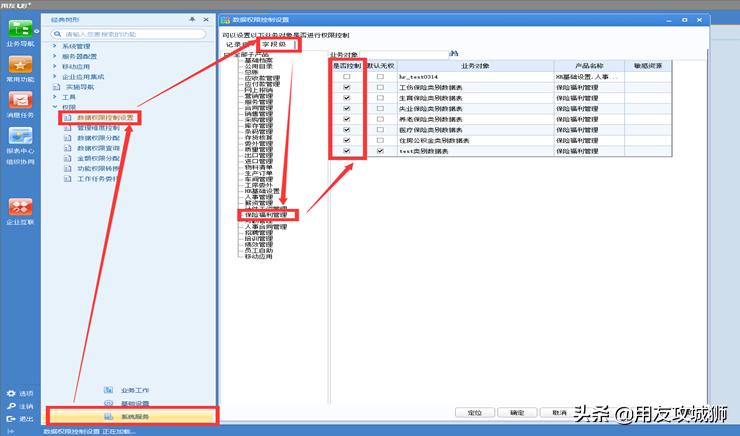Click the function search box in navigation panel
This screenshot has height=436, width=740.
click(128, 34)
